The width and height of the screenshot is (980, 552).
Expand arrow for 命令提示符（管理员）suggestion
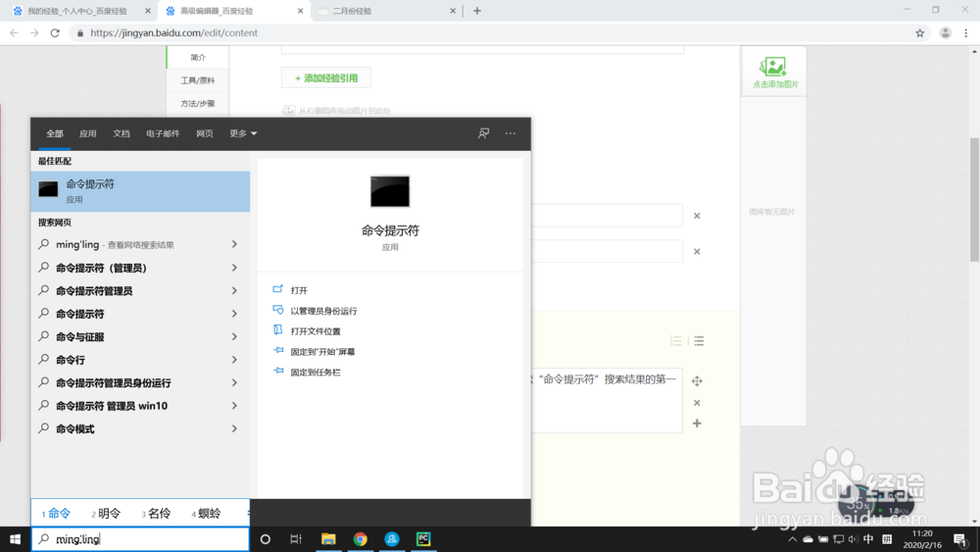[234, 268]
